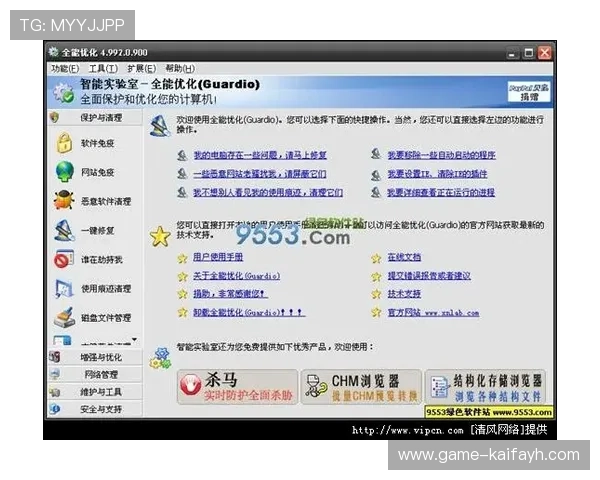Open 恶意软件清理 bug icon
Image resolution: width=600 pixels, height=480 pixels.
(x=64, y=201)
